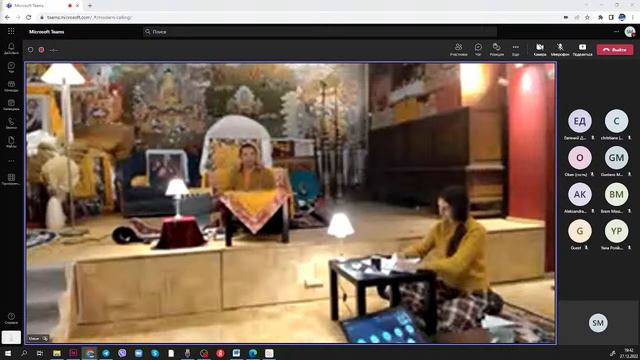Open Calls in the left sidebar
Viewport: 640px width, 360px height.
11,123
